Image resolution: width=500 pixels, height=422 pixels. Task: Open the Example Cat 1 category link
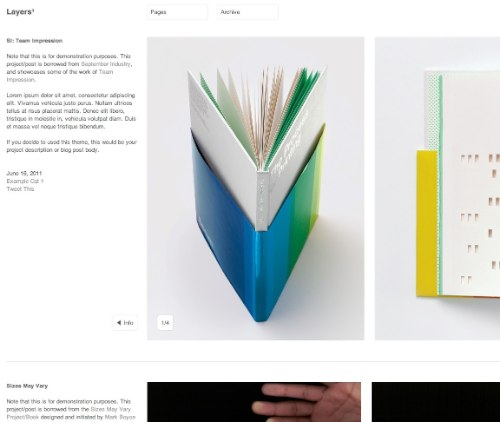[25, 181]
